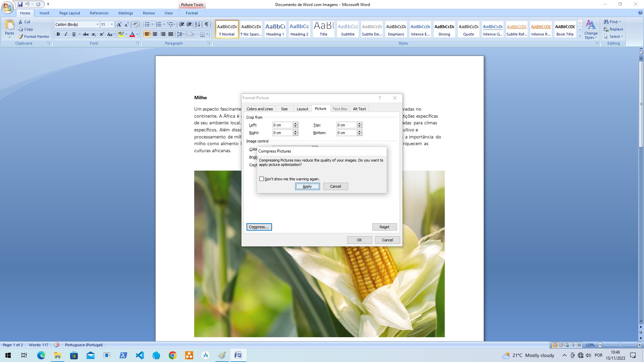This screenshot has width=644, height=362.
Task: Show paragraph marks with pilcrow icon
Action: [x=207, y=24]
